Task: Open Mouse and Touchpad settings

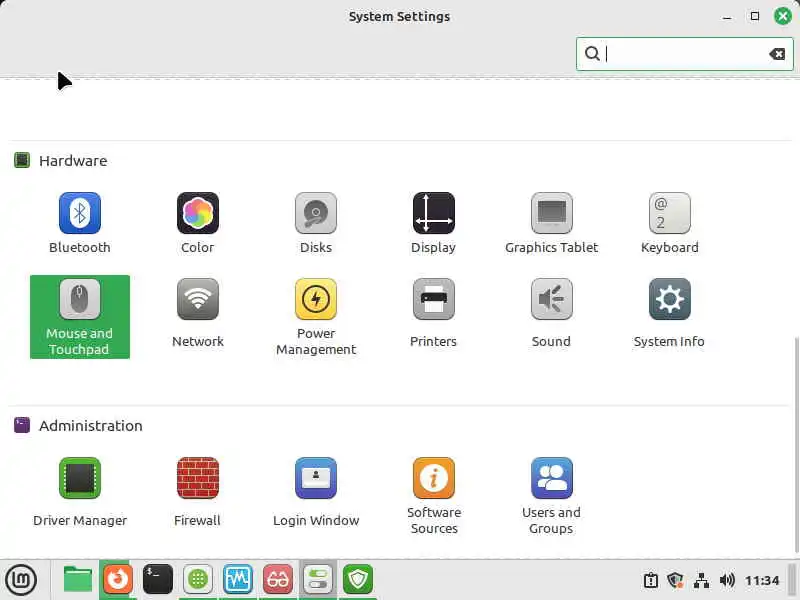Action: (80, 317)
